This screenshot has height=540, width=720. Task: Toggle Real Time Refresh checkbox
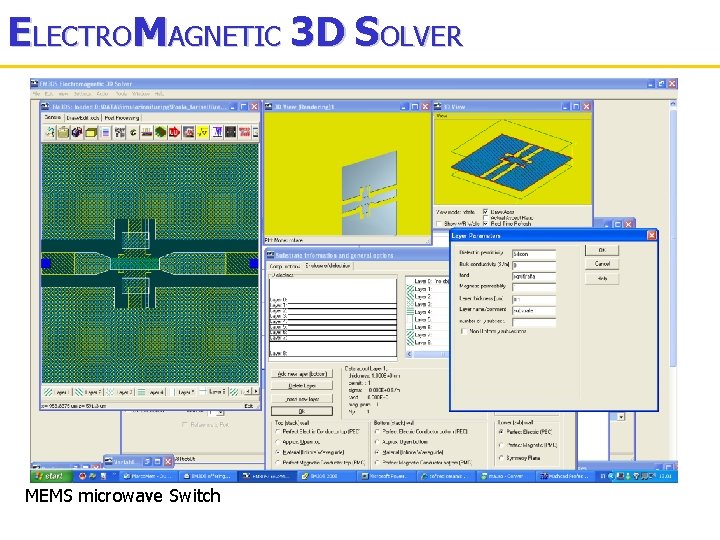(x=485, y=224)
